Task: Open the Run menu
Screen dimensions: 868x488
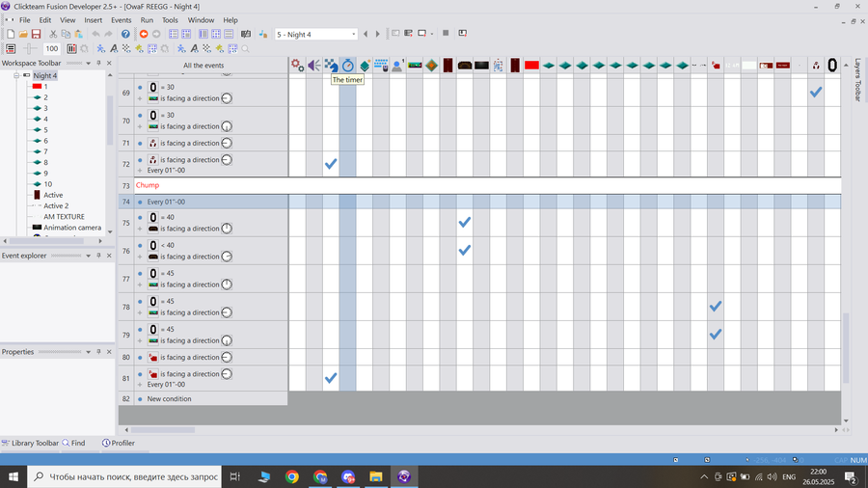Action: (x=147, y=20)
